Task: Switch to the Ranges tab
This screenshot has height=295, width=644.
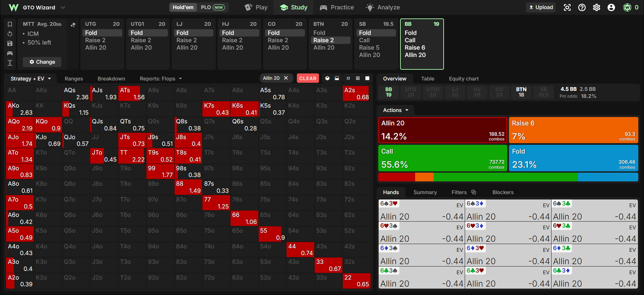Action: pyautogui.click(x=74, y=78)
